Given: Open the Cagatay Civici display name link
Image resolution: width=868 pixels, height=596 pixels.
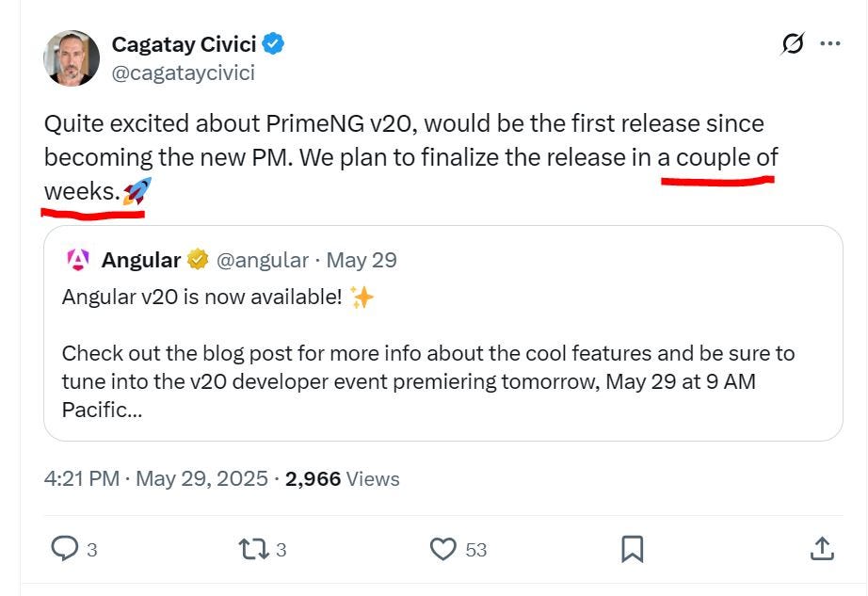Looking at the screenshot, I should point(184,44).
